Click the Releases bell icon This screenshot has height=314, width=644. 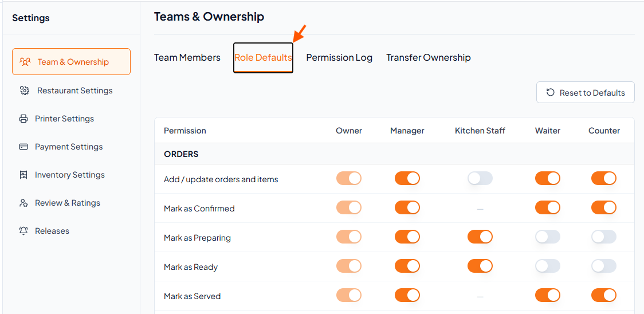[x=23, y=231]
